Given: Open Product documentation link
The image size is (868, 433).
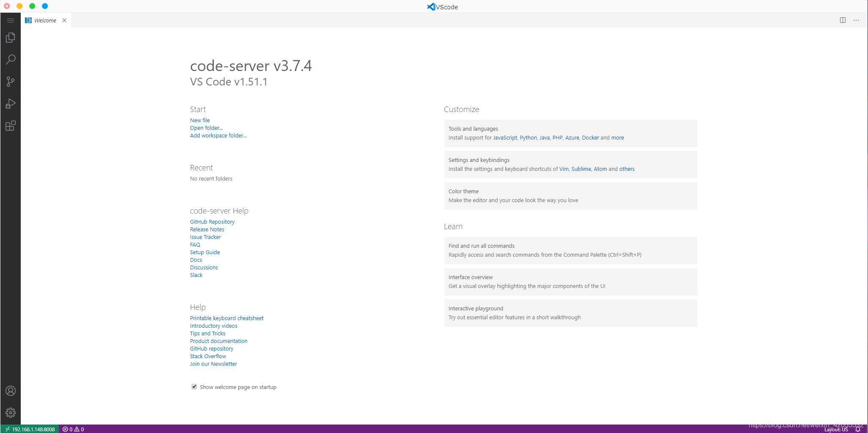Looking at the screenshot, I should (219, 341).
